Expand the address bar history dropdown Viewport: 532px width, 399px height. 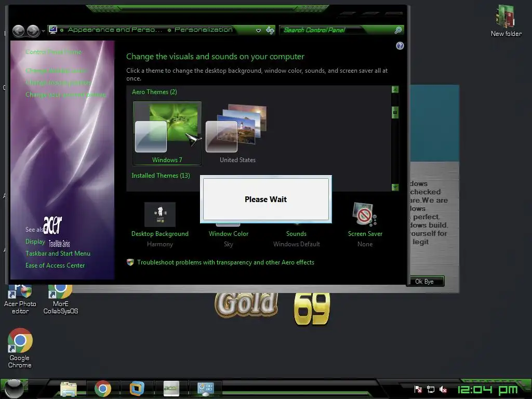[258, 30]
